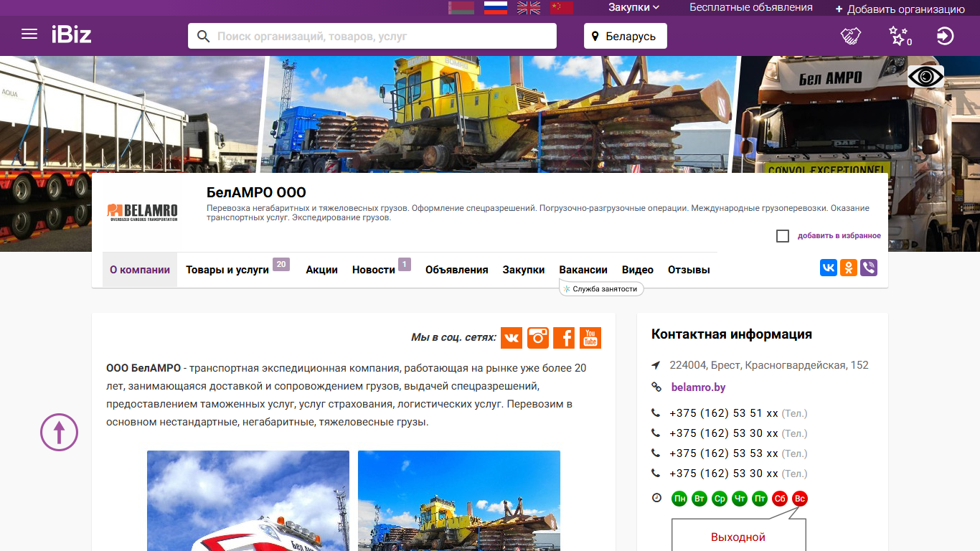980x551 pixels.
Task: Reveal phone +375 (162) 53 51 xx
Action: pyautogui.click(x=724, y=413)
